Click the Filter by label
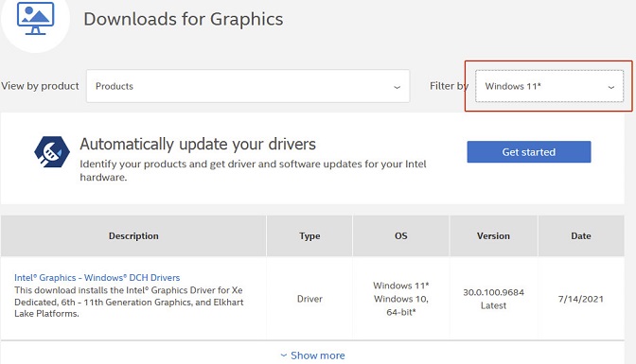The height and width of the screenshot is (364, 636). pos(449,86)
